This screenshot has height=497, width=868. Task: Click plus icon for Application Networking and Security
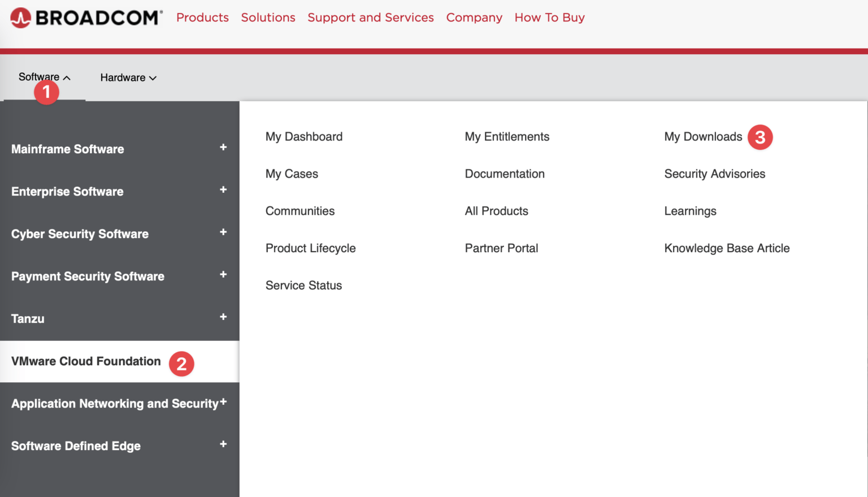click(x=223, y=402)
